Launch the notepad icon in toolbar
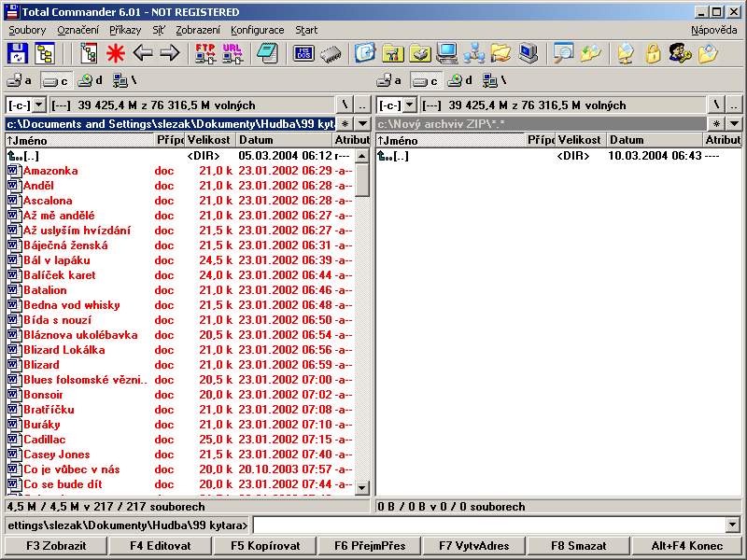Image resolution: width=747 pixels, height=560 pixels. 267,53
